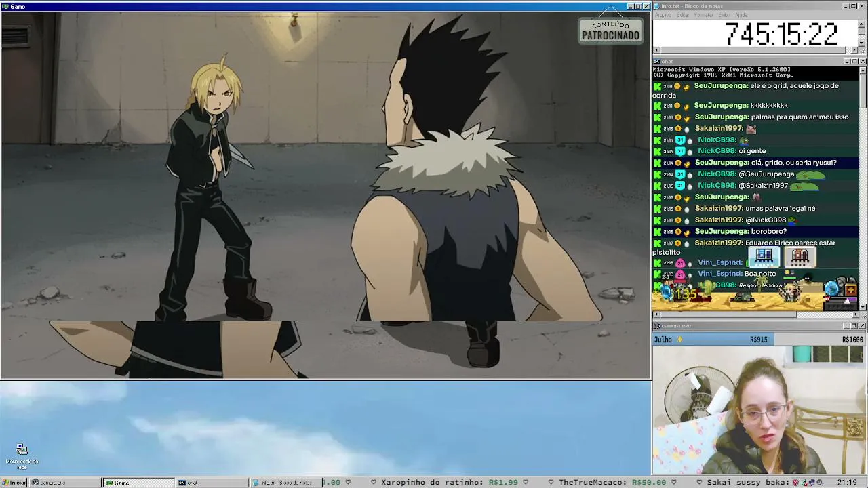Viewport: 868px width, 488px height.
Task: Click the webcam video feed in camera.exe
Action: tap(759, 409)
